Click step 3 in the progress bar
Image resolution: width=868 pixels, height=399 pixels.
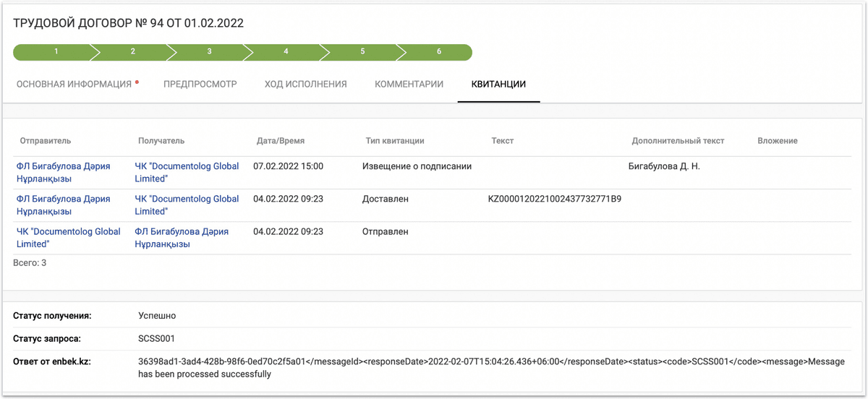point(209,52)
